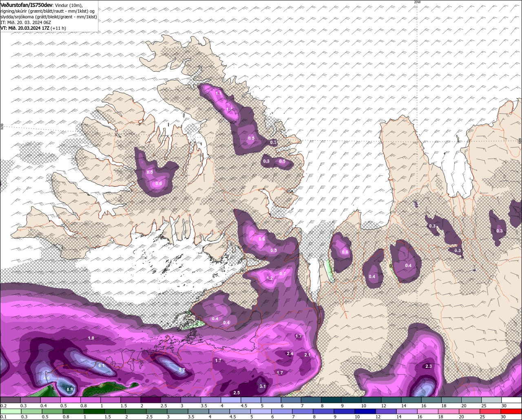Click the darkest purple 2 swatch in the snow legend
Viewport: 522px width, 420px height.
tap(150, 400)
